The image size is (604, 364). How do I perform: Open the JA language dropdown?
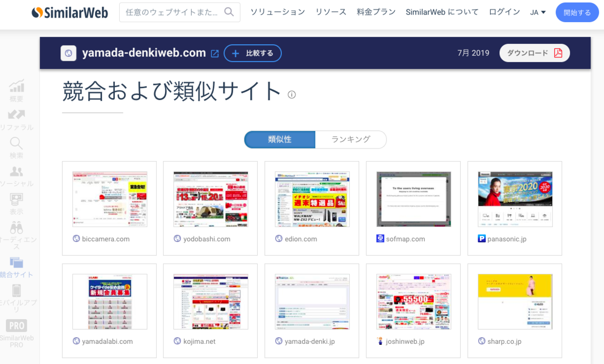538,12
